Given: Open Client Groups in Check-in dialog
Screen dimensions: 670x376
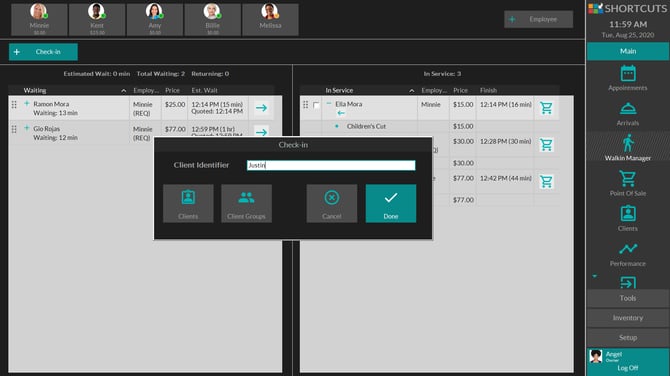Looking at the screenshot, I should click(247, 203).
